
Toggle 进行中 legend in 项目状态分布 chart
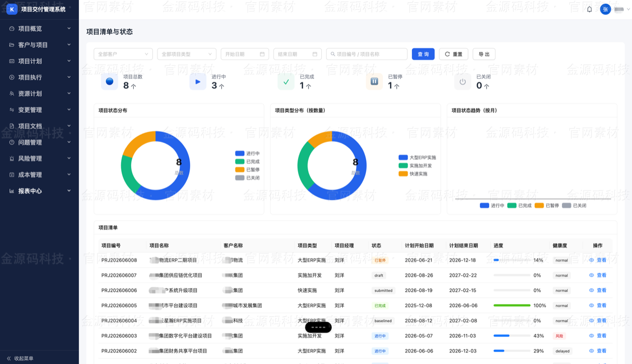[247, 154]
